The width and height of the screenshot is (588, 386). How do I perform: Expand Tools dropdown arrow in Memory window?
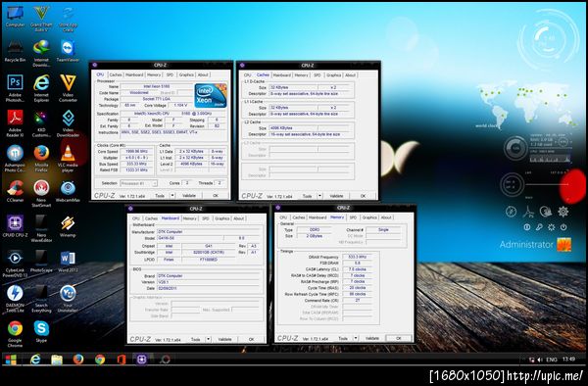[355, 338]
